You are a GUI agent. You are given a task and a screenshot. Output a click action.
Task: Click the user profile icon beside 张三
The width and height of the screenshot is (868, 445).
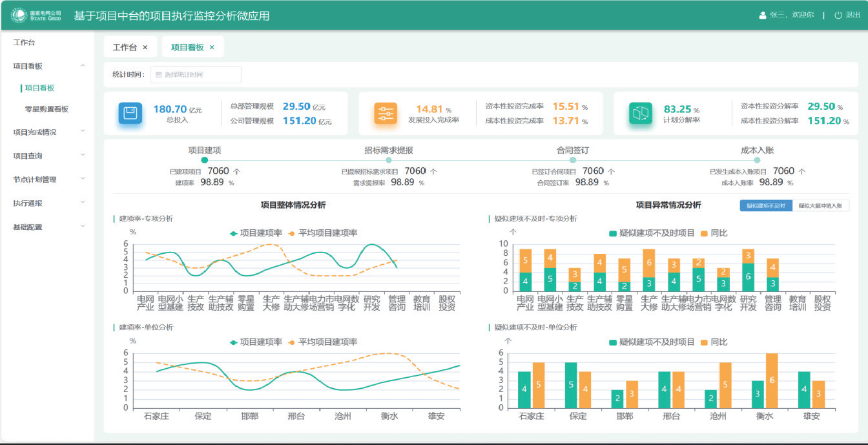[762, 16]
